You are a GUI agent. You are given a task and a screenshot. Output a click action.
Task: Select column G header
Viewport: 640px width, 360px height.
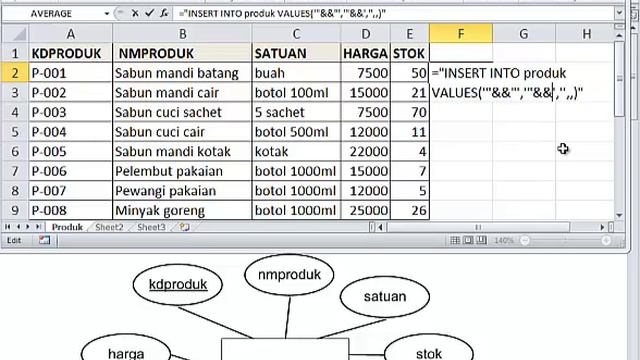click(x=524, y=33)
